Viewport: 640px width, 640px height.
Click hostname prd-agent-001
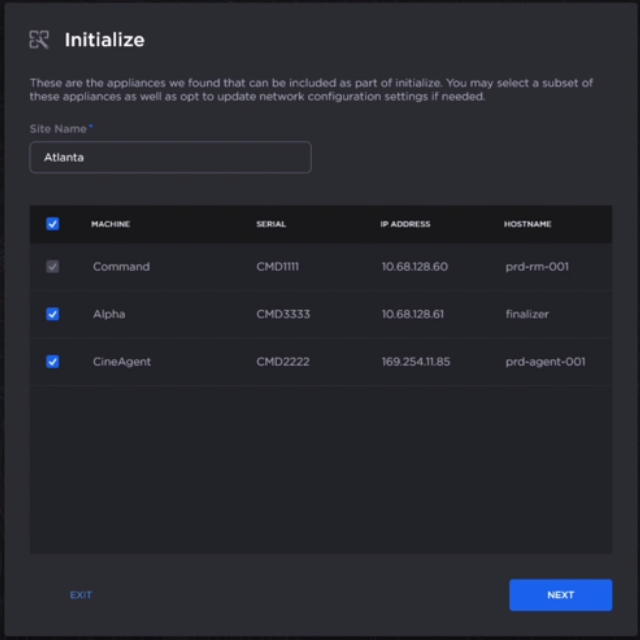coord(545,361)
